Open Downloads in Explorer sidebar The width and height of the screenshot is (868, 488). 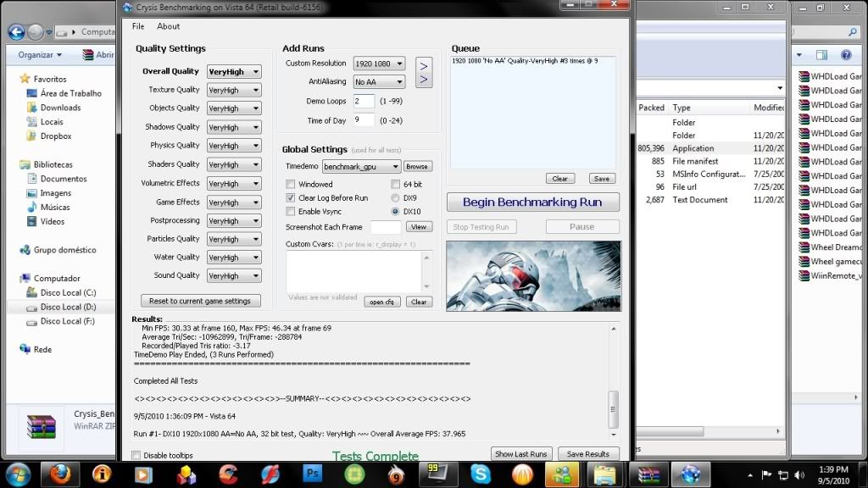(60, 108)
